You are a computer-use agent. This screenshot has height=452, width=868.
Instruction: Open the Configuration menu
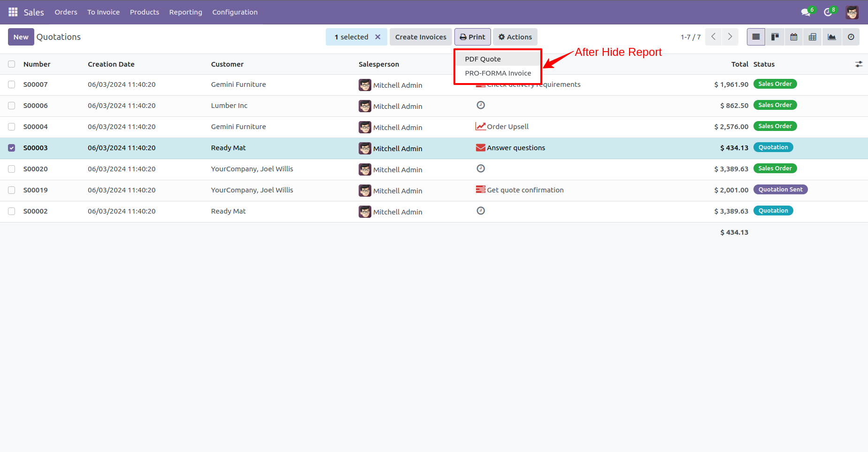pos(235,12)
